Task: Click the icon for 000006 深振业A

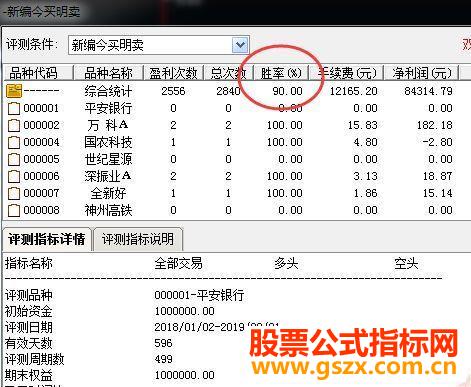Action: click(x=14, y=176)
